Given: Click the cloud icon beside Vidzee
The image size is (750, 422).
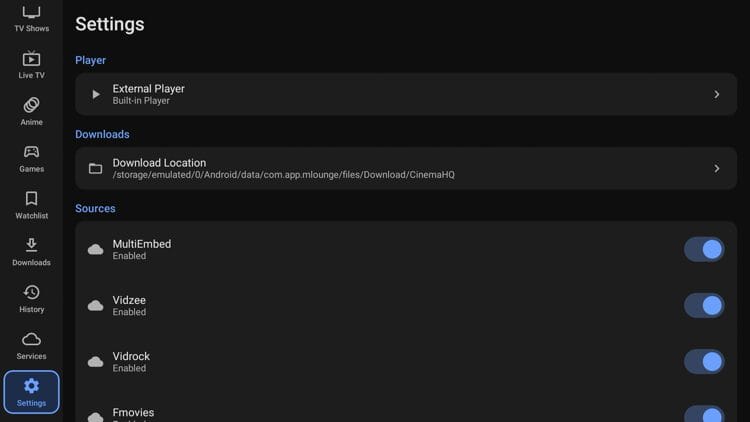Looking at the screenshot, I should [96, 305].
